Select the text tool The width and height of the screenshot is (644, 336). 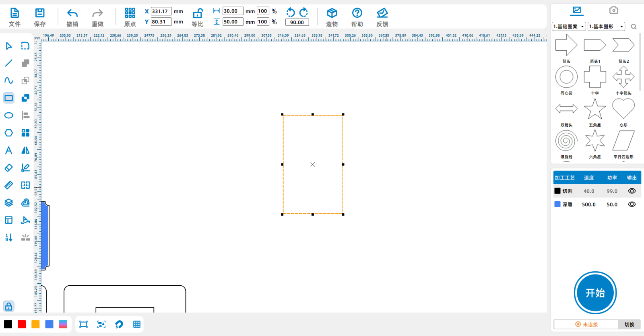[8, 150]
